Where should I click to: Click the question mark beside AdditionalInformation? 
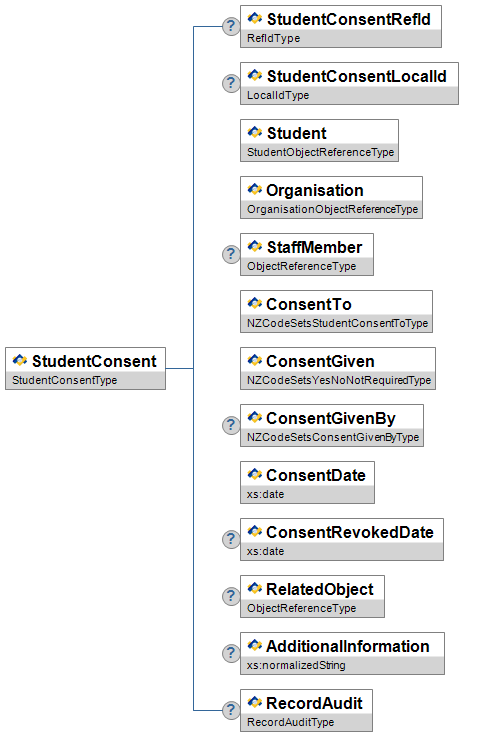[231, 653]
